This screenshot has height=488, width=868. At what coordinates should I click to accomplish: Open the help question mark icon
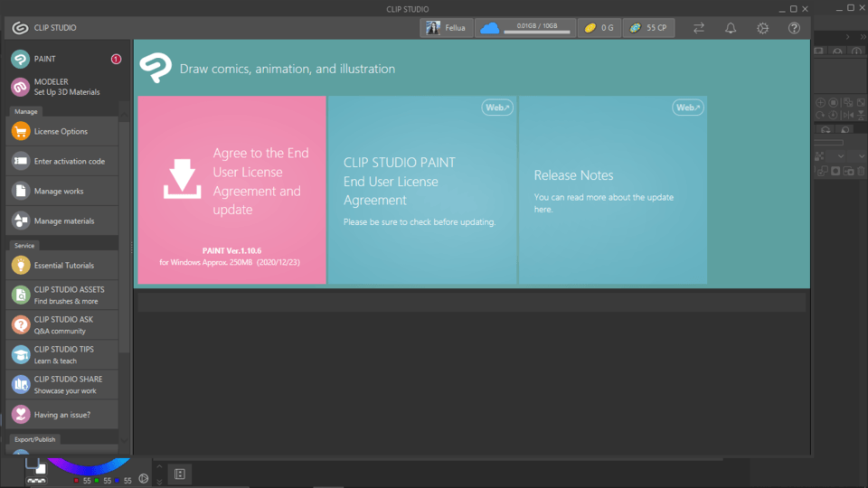click(794, 28)
